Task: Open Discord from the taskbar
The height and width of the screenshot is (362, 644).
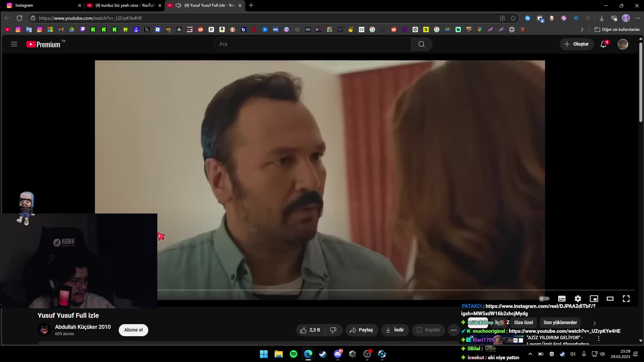Action: tap(338, 354)
